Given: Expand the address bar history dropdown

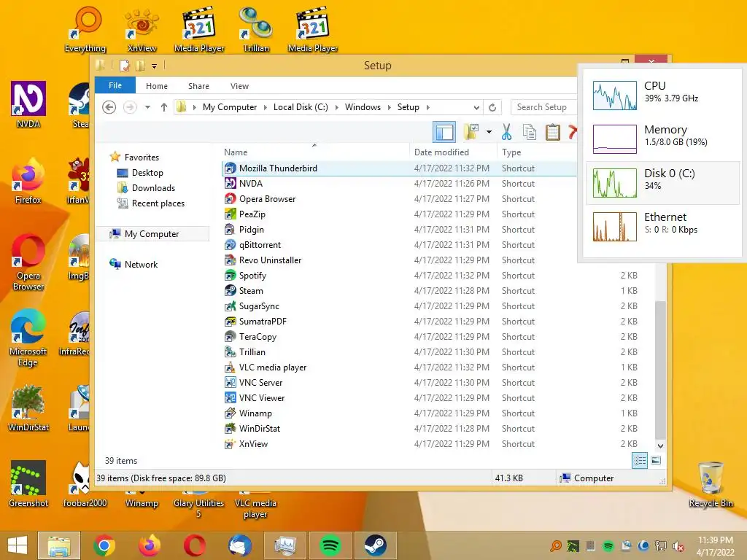Looking at the screenshot, I should coord(476,108).
